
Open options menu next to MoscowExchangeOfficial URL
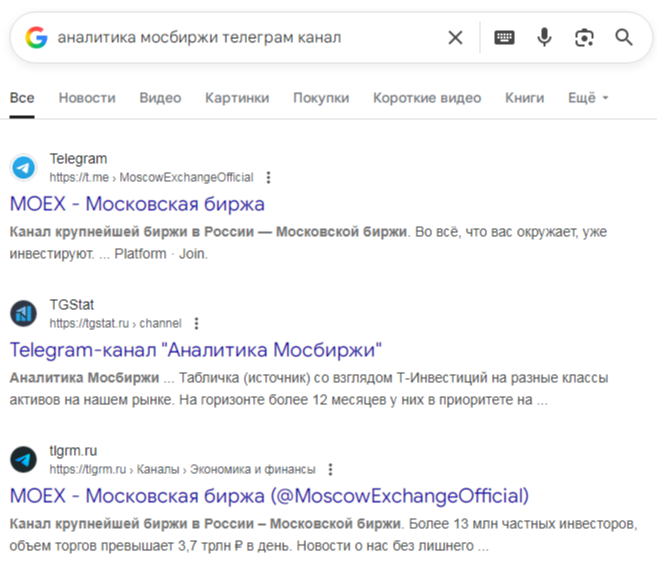click(x=269, y=178)
